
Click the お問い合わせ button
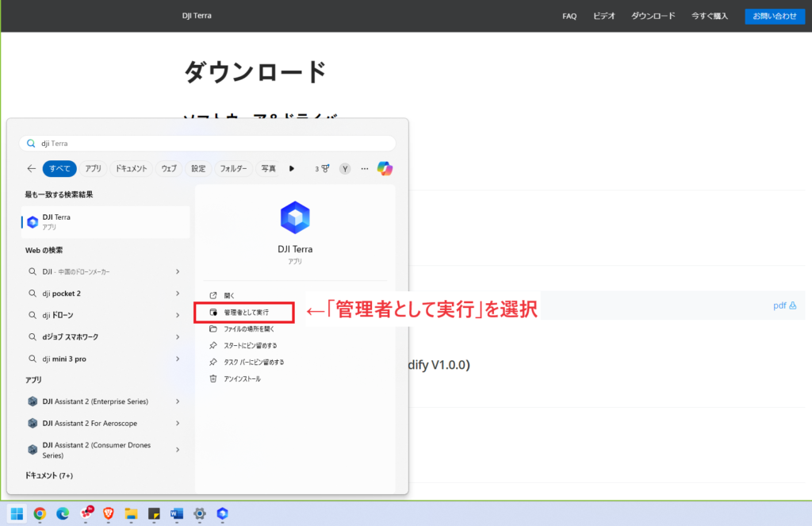click(775, 16)
